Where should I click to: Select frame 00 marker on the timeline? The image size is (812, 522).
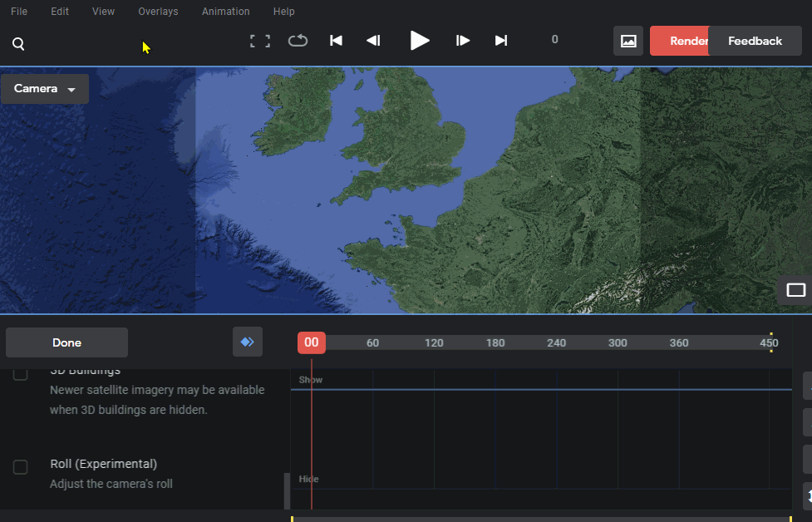[311, 342]
